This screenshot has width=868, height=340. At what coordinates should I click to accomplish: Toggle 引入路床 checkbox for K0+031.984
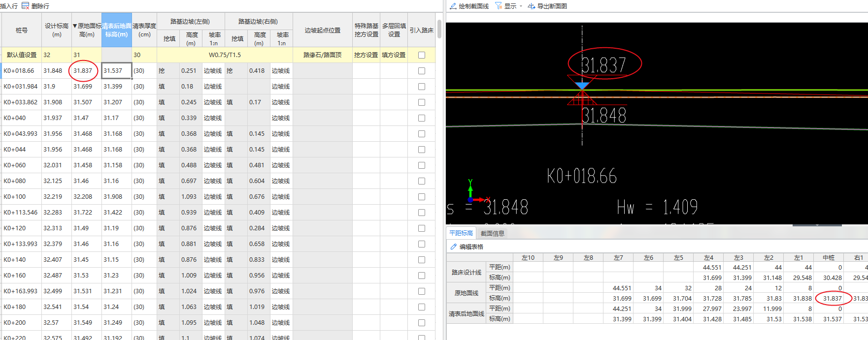click(x=422, y=87)
